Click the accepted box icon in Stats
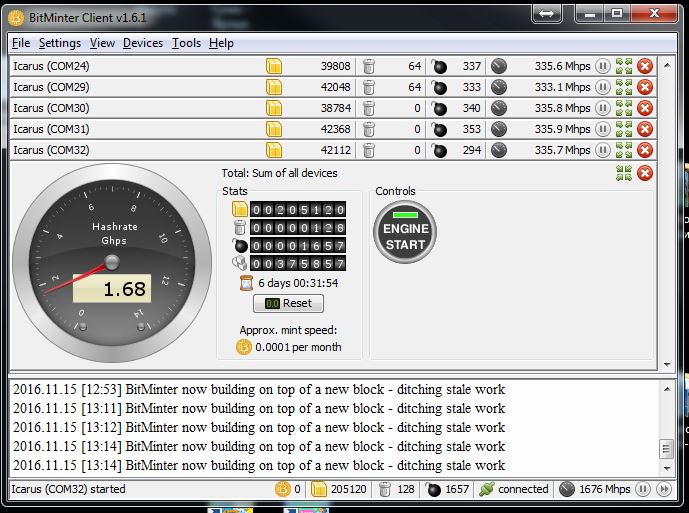Viewport: 689px width, 513px height. tap(240, 209)
